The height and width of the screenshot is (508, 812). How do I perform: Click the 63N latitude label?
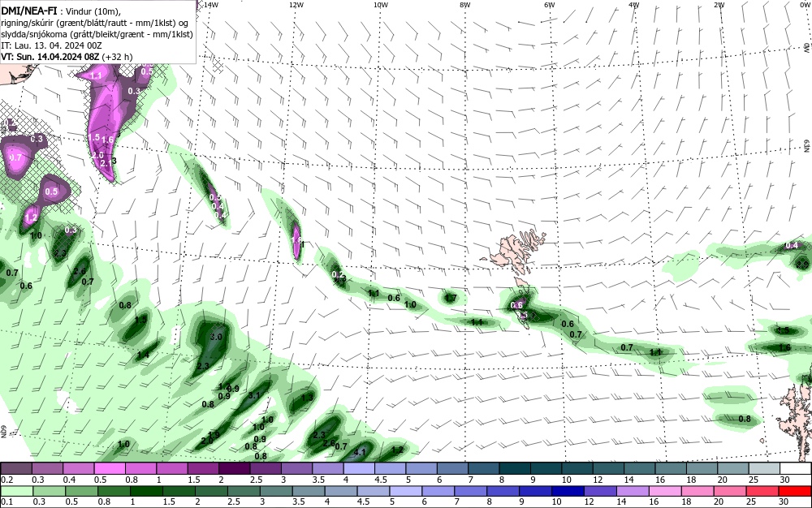(806, 145)
